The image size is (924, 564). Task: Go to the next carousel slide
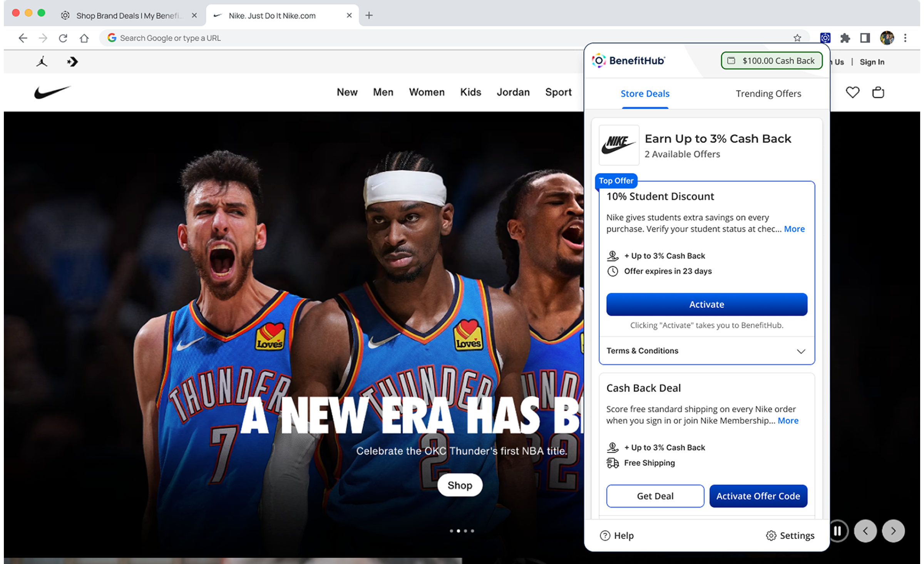point(893,531)
